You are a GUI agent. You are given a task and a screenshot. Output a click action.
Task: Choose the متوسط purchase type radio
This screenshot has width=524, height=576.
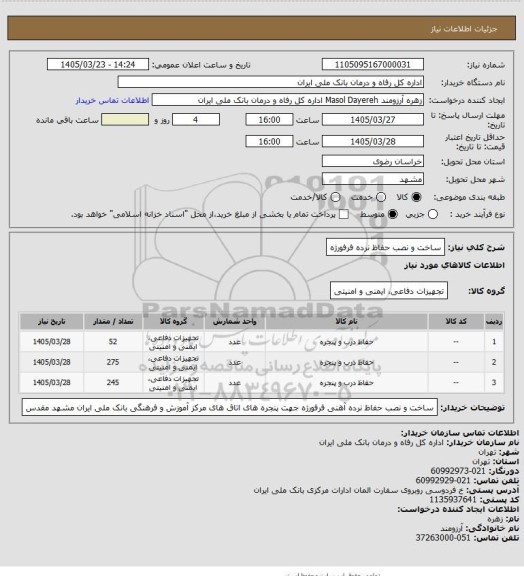point(393,214)
